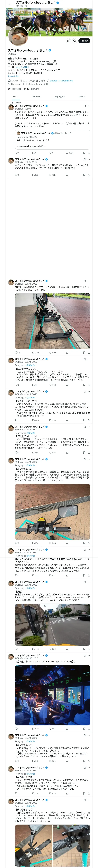The width and height of the screenshot is (98, 868).
Task: Switch to the Replies tab
Action: tap(36, 96)
